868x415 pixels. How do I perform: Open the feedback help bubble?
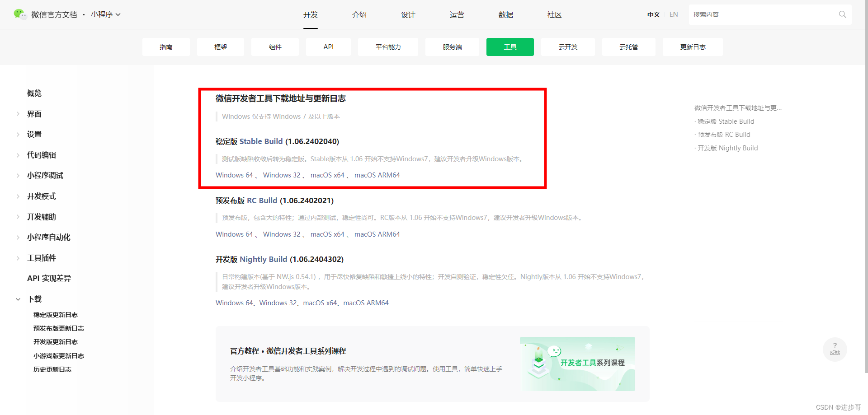point(835,349)
